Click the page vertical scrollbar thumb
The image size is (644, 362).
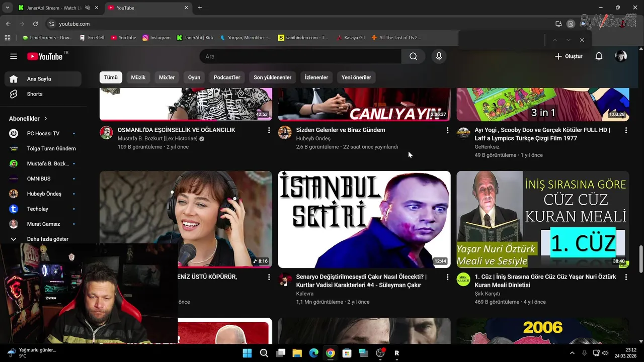(640, 259)
